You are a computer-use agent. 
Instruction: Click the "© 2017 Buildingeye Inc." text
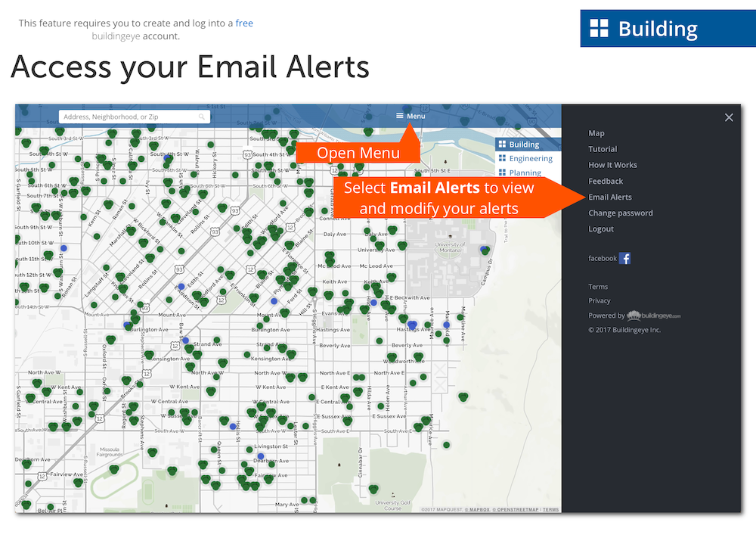click(x=624, y=330)
